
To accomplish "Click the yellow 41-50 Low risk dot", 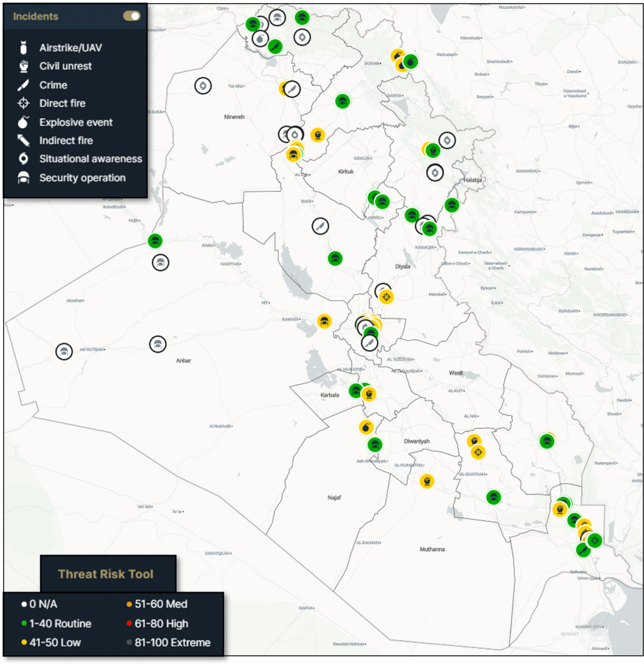I will pyautogui.click(x=24, y=642).
